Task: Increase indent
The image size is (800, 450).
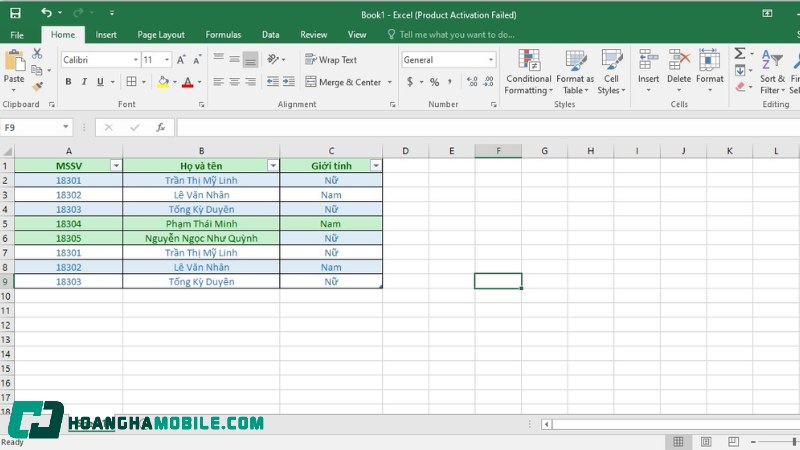Action: point(289,82)
